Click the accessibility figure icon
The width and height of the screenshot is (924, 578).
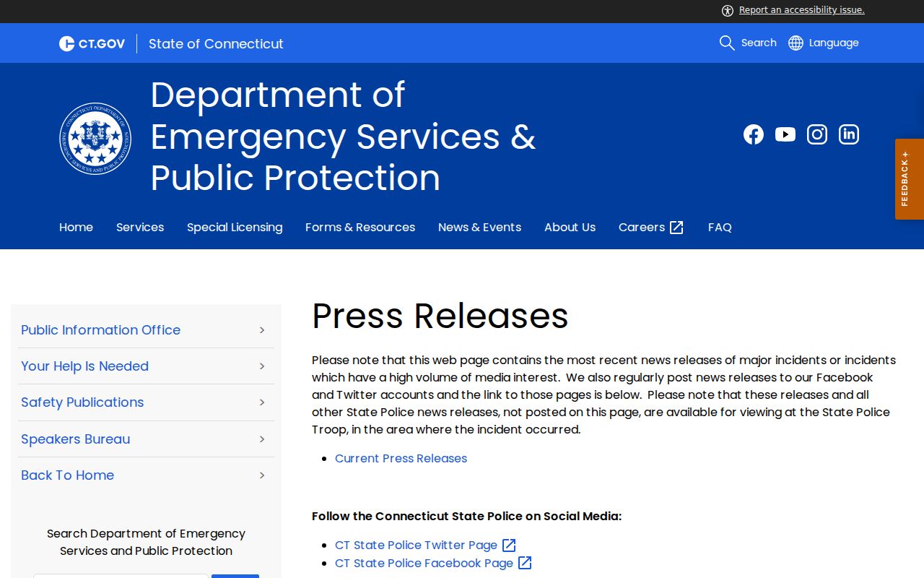728,10
